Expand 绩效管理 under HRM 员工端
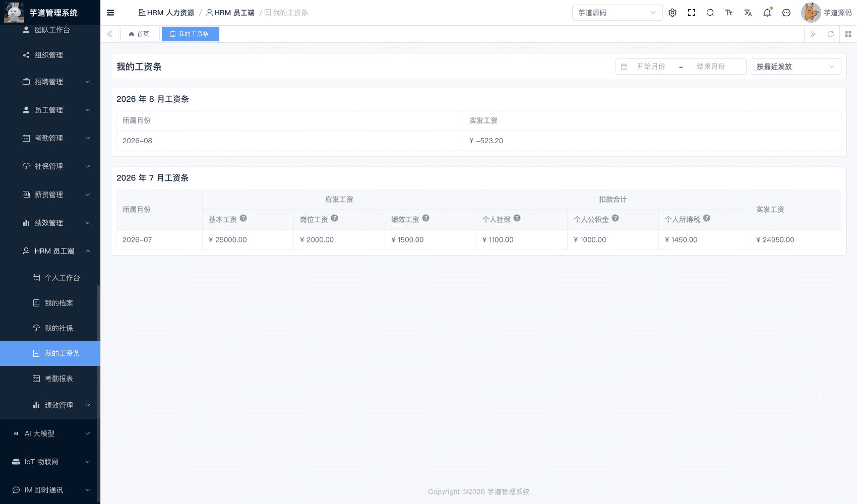The image size is (857, 504). pos(50,405)
